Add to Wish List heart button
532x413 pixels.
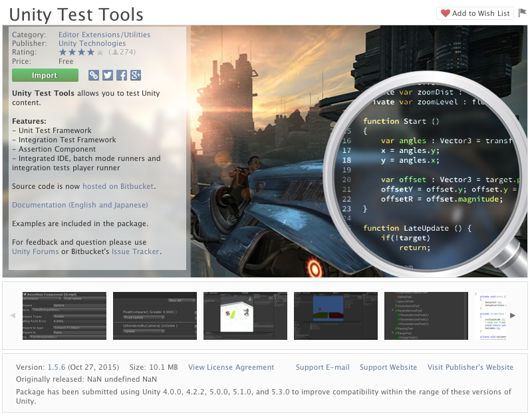tap(475, 13)
